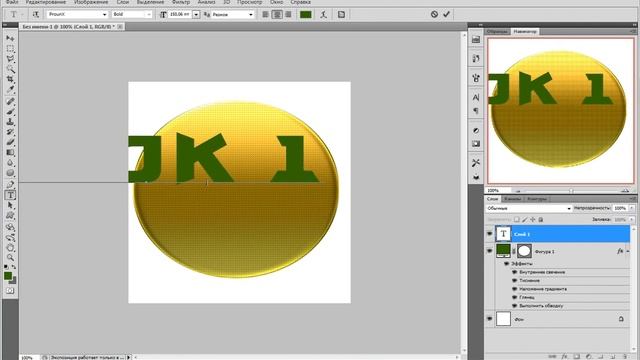Align text left
The image size is (640, 360).
[x=265, y=14]
